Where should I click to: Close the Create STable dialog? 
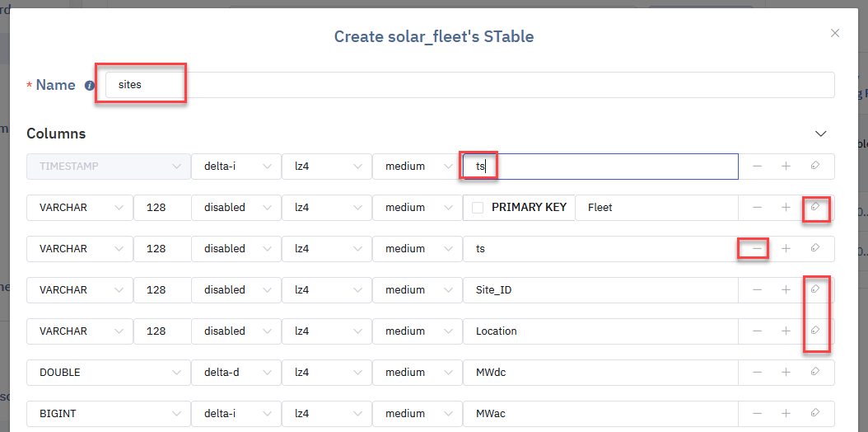click(x=835, y=33)
